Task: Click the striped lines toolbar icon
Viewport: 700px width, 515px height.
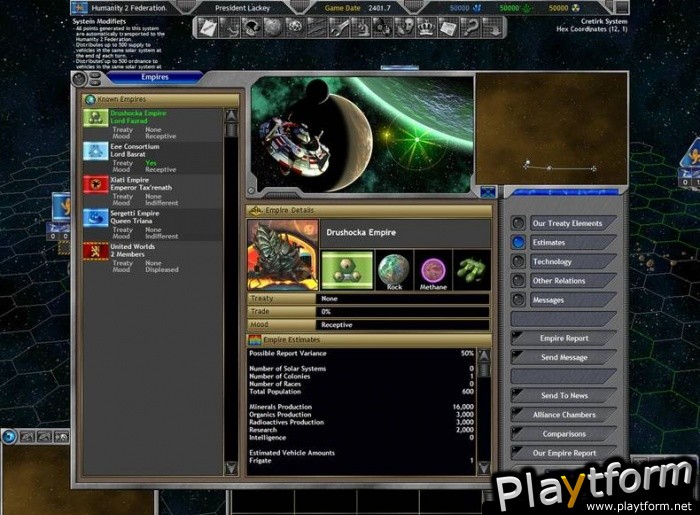Action: tap(317, 28)
